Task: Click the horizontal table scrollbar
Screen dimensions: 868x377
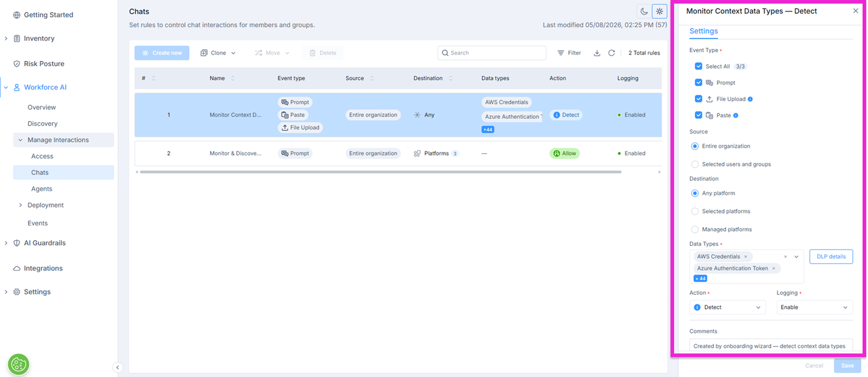Action: pos(381,172)
